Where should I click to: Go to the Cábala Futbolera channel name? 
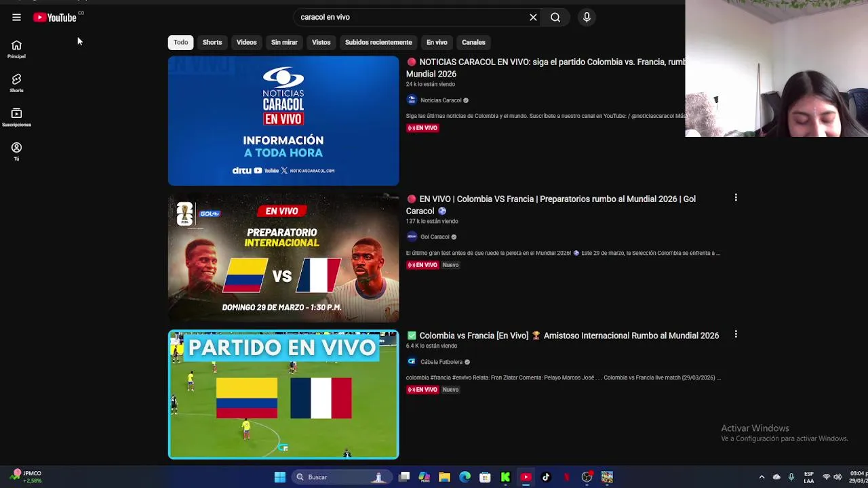[x=441, y=362]
